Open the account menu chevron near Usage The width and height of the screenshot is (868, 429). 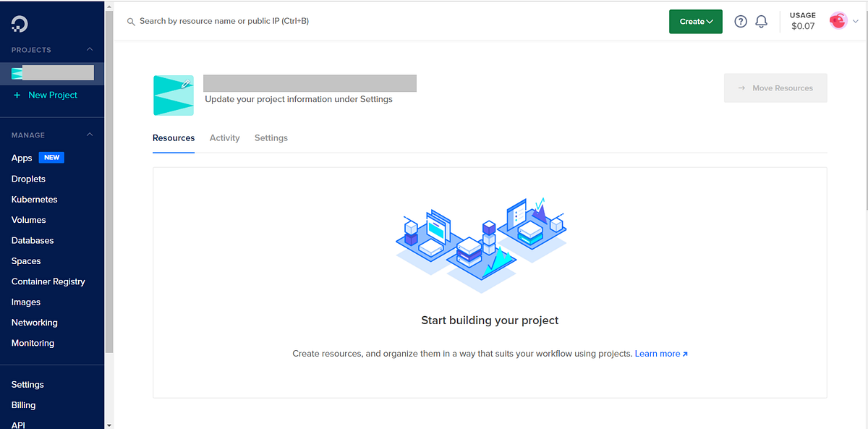tap(855, 21)
